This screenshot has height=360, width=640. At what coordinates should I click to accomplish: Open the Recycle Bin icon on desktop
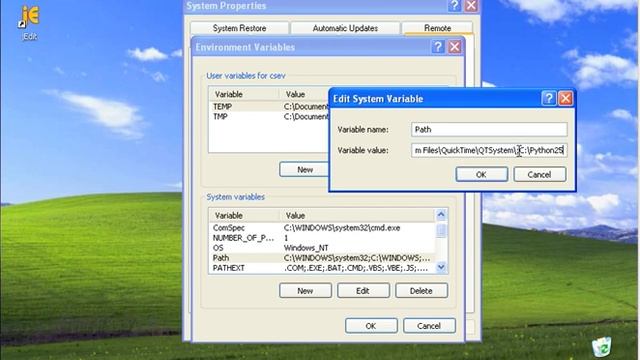[602, 347]
